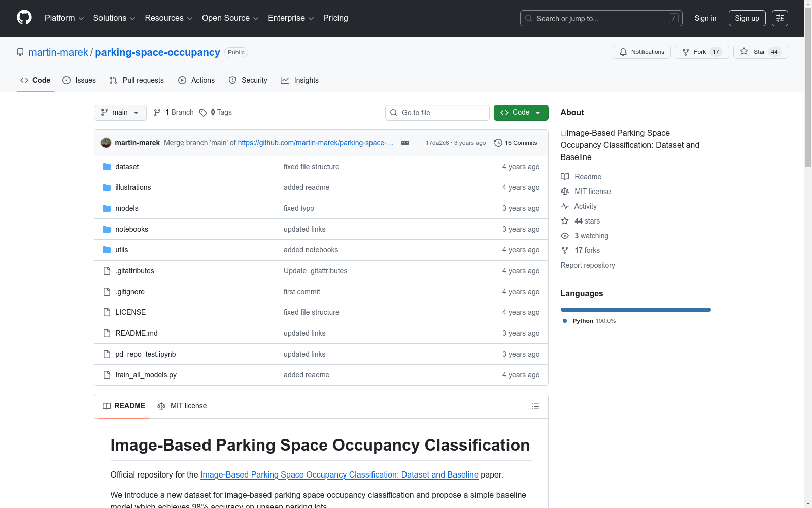Switch to the Pull requests tab
812x508 pixels.
click(137, 80)
